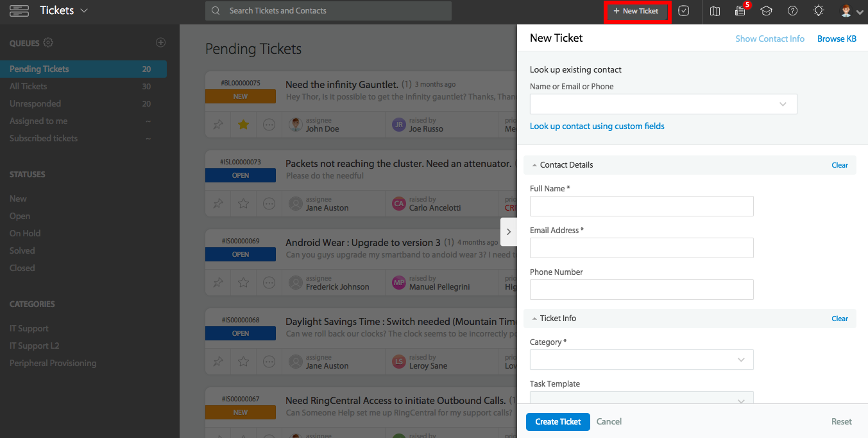Image resolution: width=868 pixels, height=438 pixels.
Task: Filter by On Hold status
Action: [x=25, y=233]
